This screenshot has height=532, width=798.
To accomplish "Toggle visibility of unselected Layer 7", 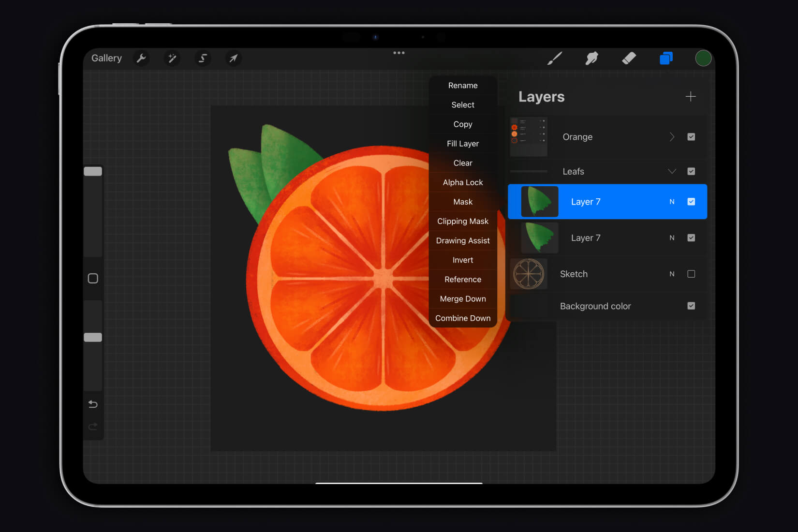I will coord(691,237).
